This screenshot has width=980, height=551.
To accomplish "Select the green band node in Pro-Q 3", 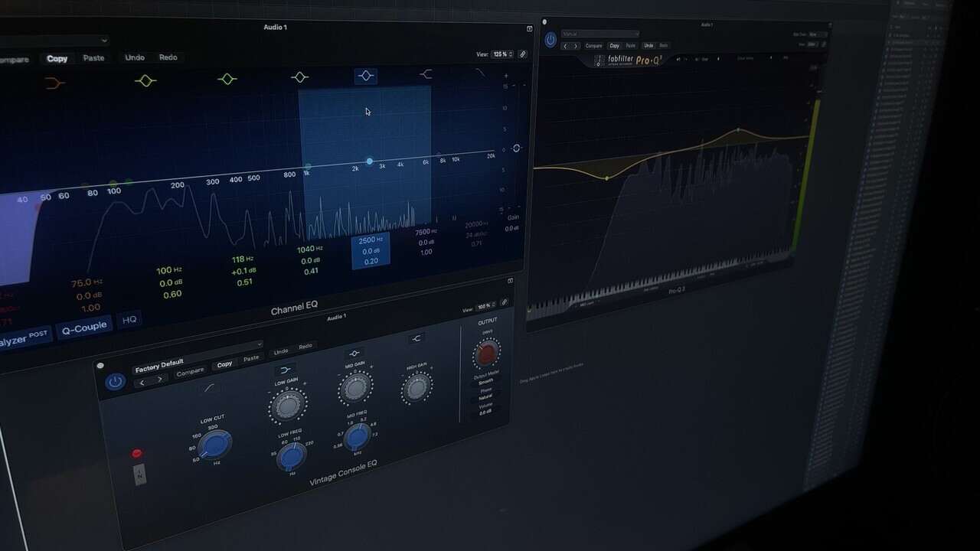I will point(607,178).
